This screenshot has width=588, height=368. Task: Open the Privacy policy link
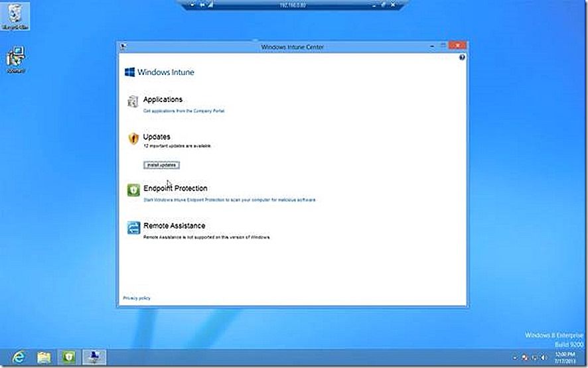[x=137, y=298]
